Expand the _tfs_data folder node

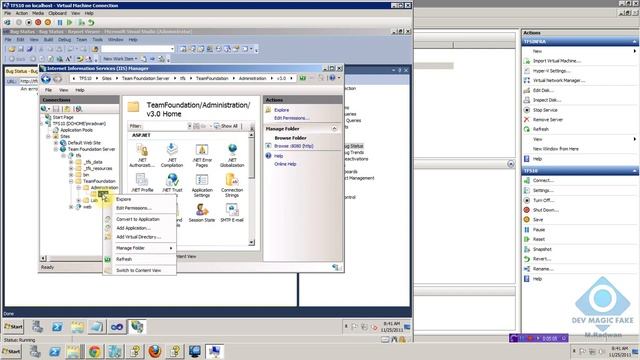[x=71, y=162]
